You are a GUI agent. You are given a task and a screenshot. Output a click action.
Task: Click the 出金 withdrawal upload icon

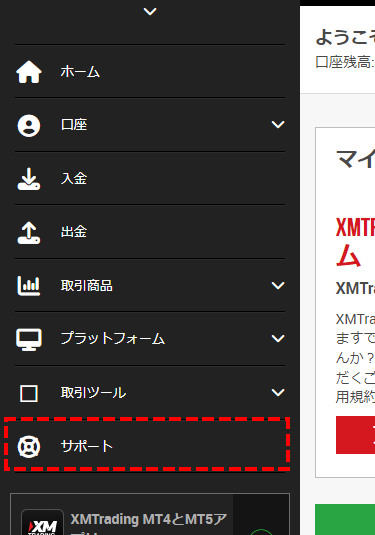click(29, 233)
